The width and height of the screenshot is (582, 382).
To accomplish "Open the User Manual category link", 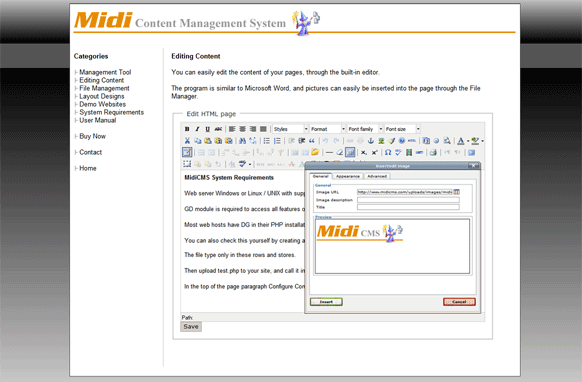I will point(98,120).
